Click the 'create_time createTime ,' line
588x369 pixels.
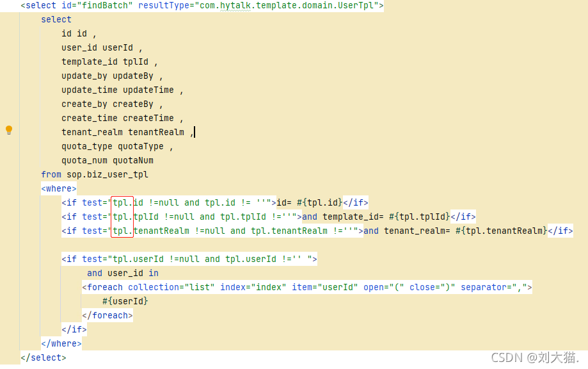pos(122,119)
